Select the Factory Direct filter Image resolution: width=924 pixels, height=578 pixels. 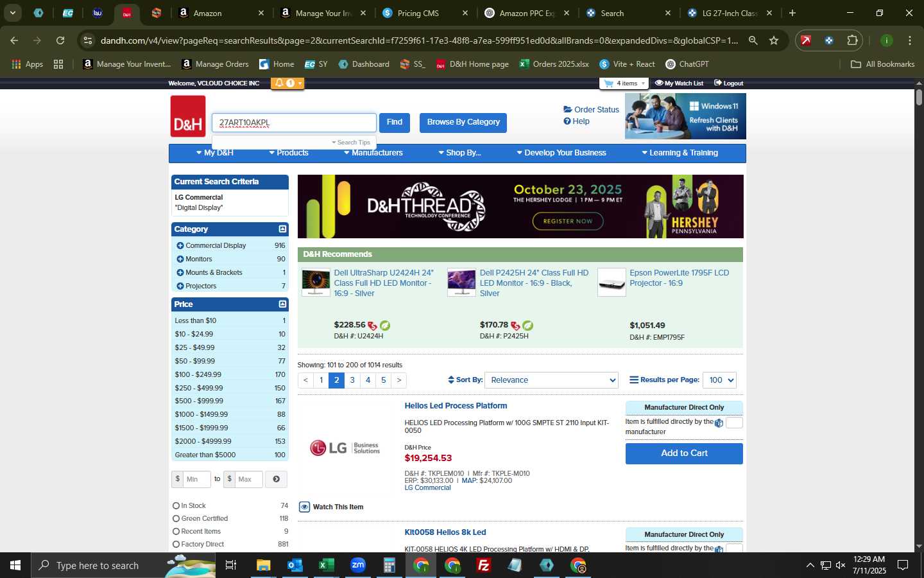(198, 545)
